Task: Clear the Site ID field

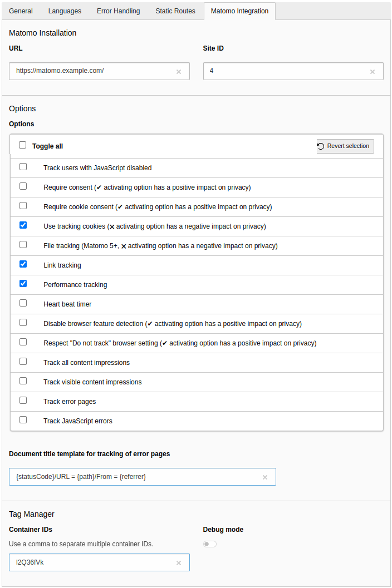Action: 373,72
